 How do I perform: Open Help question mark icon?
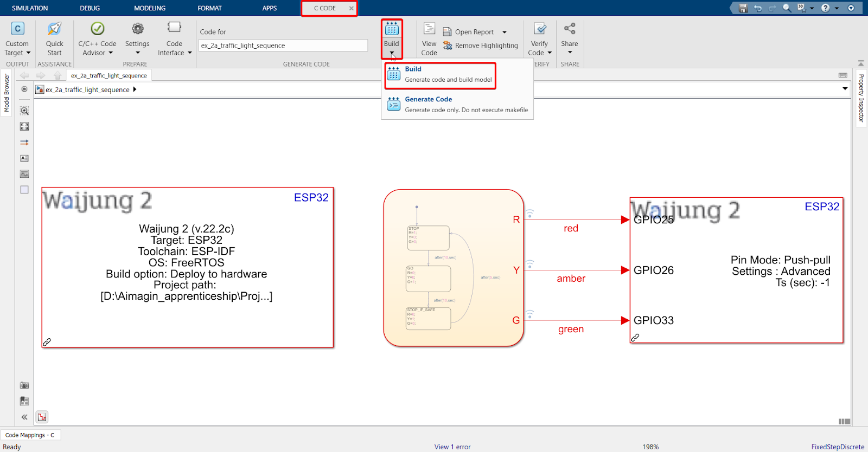click(x=826, y=8)
